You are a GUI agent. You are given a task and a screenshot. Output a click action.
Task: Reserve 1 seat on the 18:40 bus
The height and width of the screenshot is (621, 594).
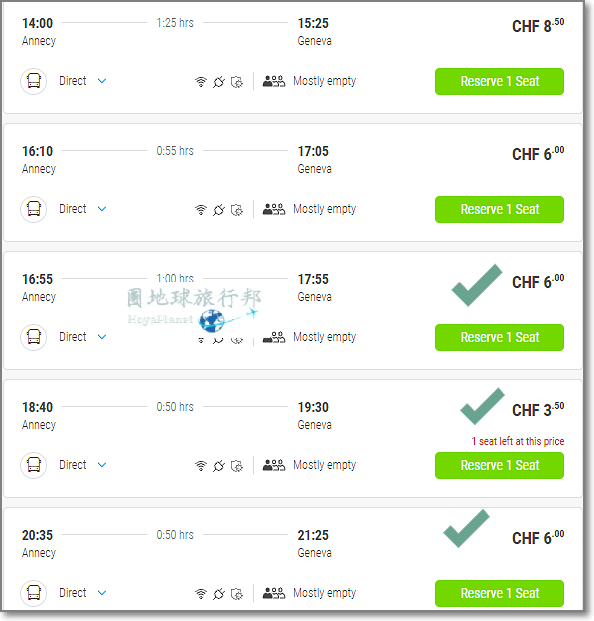[x=499, y=465]
